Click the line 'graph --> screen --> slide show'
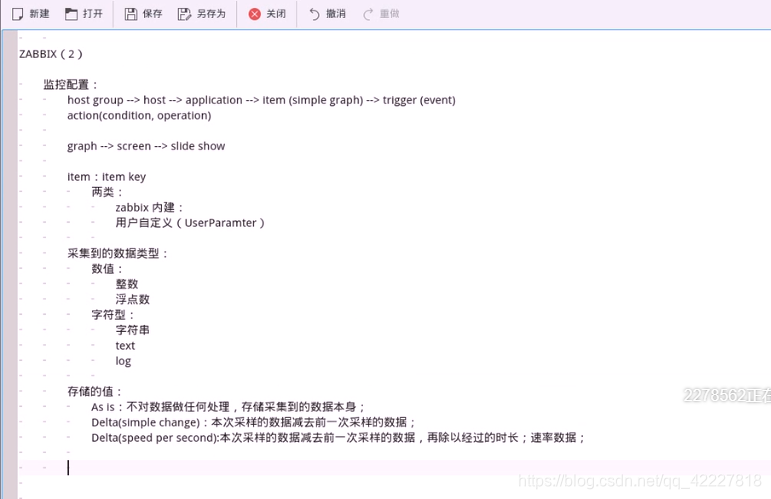The height and width of the screenshot is (499, 771). tap(146, 146)
